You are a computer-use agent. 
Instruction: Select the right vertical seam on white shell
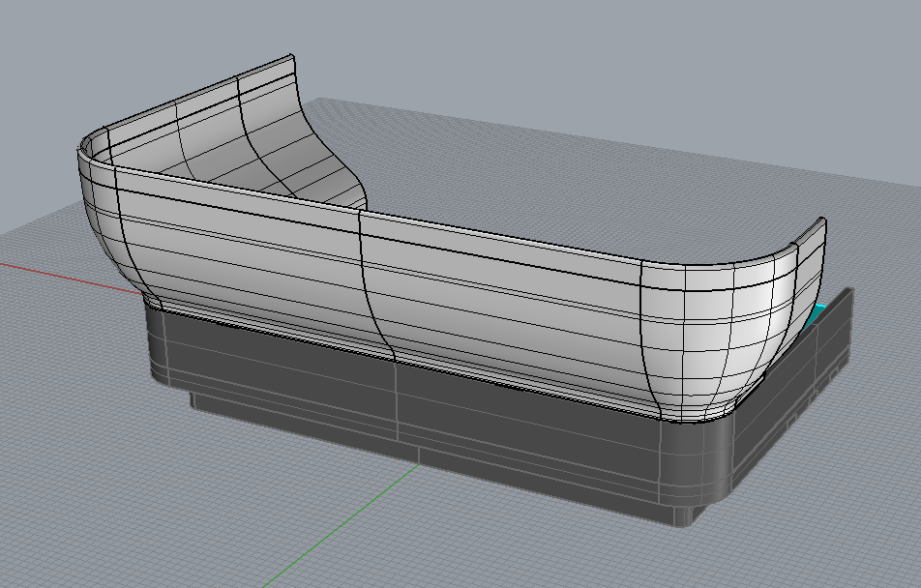pyautogui.click(x=644, y=338)
